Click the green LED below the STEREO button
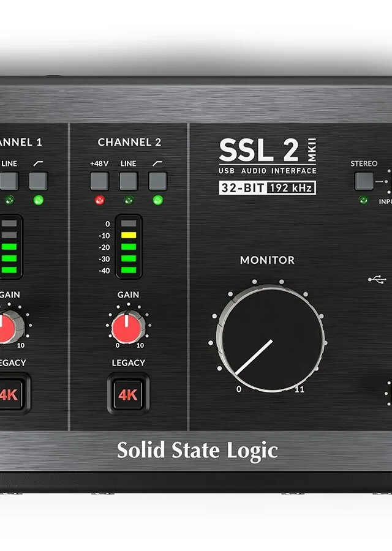This screenshot has height=551, width=392. (364, 200)
